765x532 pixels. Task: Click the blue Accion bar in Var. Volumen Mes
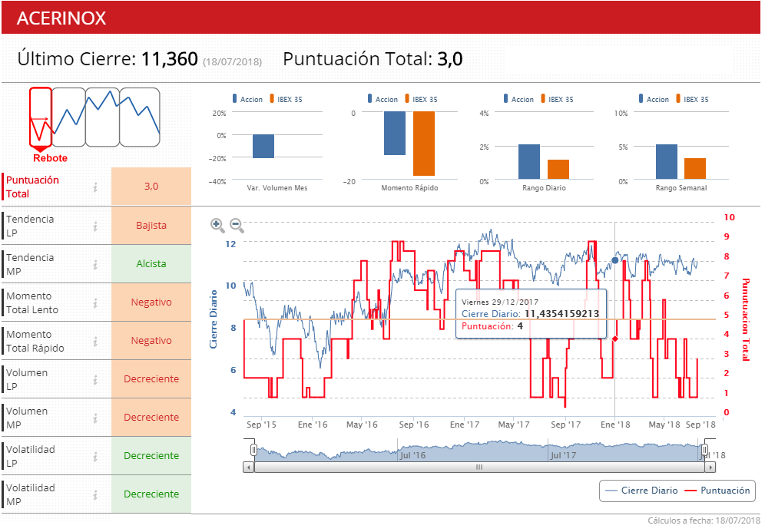coord(263,147)
